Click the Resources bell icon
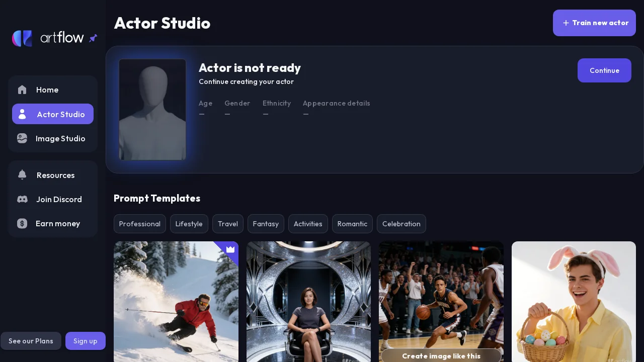Image resolution: width=644 pixels, height=362 pixels. tap(22, 175)
